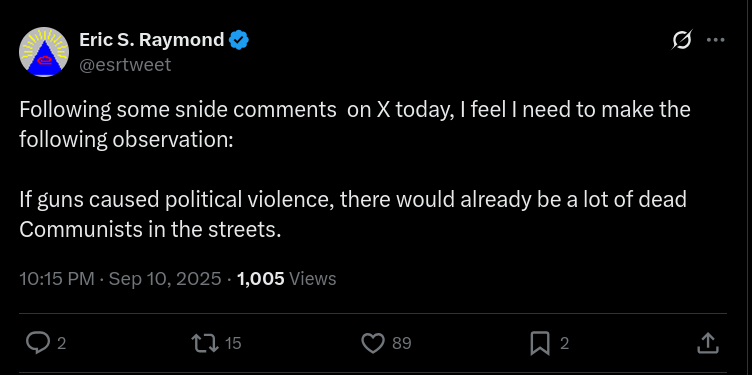This screenshot has height=375, width=752.
Task: Click the 1,005 Views counter
Action: 286,279
